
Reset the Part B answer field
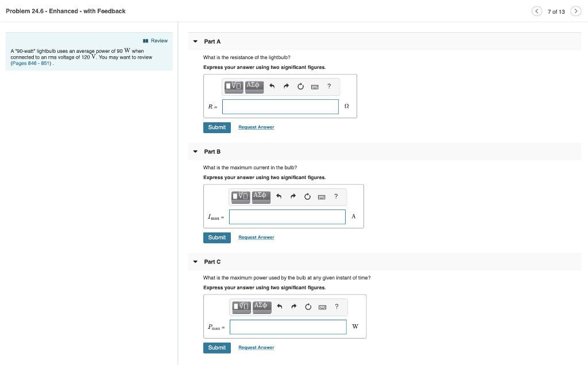pos(308,197)
